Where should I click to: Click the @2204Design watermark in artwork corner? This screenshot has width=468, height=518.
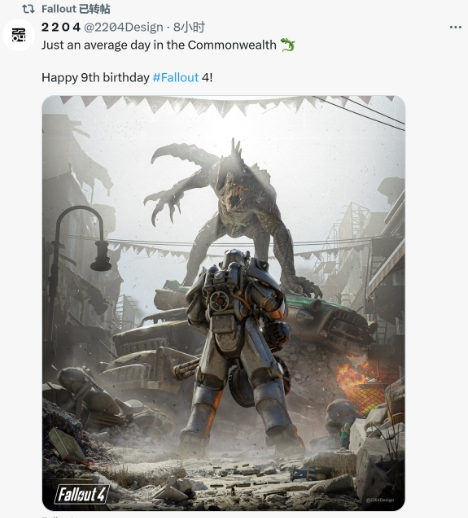click(x=380, y=500)
